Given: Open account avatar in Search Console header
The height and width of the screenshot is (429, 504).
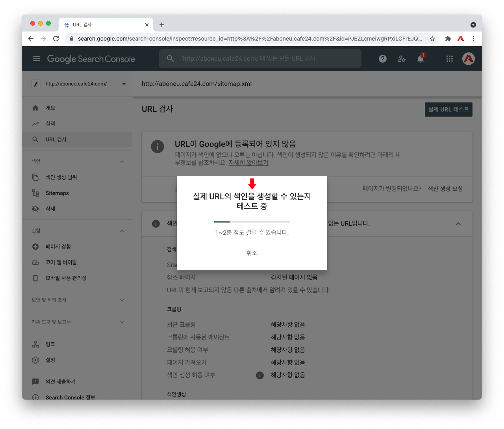Looking at the screenshot, I should pos(469,59).
